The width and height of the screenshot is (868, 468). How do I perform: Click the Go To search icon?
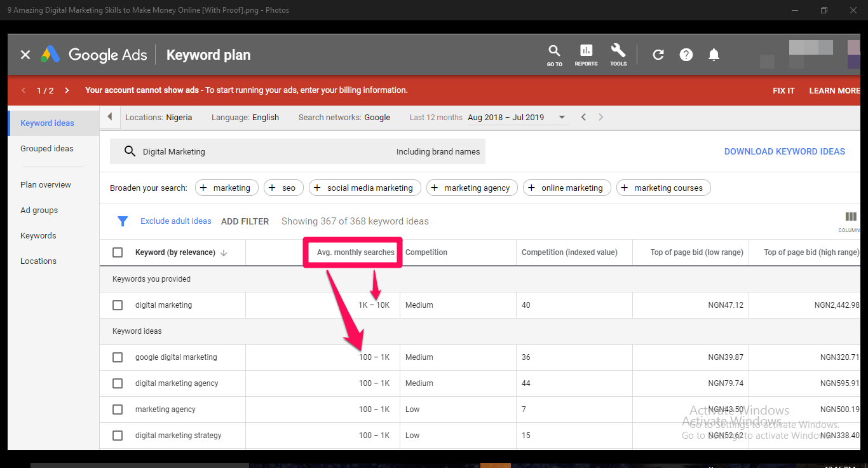tap(554, 55)
